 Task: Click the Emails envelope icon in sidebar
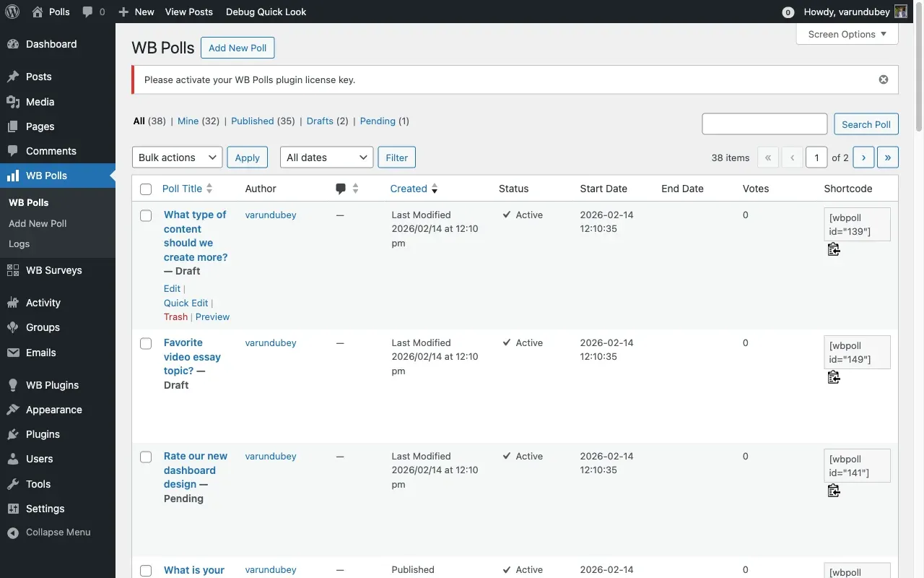[x=13, y=353]
